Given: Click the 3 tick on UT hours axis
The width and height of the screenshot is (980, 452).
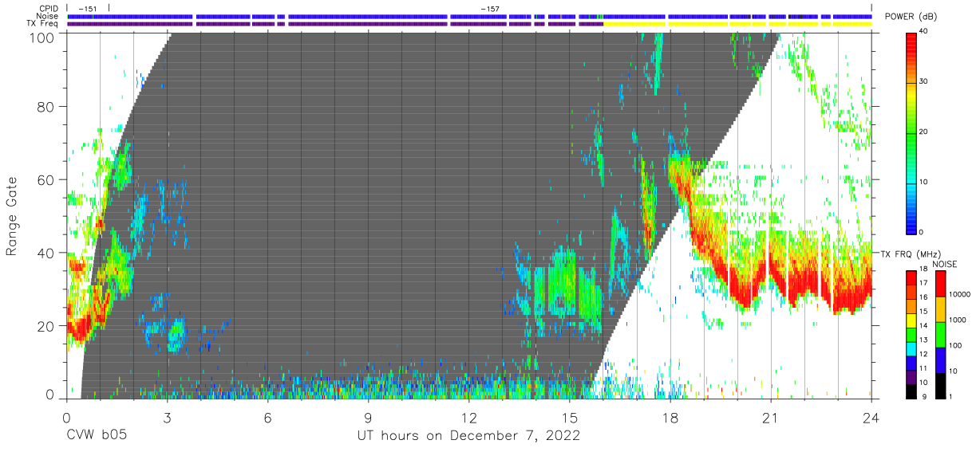Looking at the screenshot, I should (167, 417).
